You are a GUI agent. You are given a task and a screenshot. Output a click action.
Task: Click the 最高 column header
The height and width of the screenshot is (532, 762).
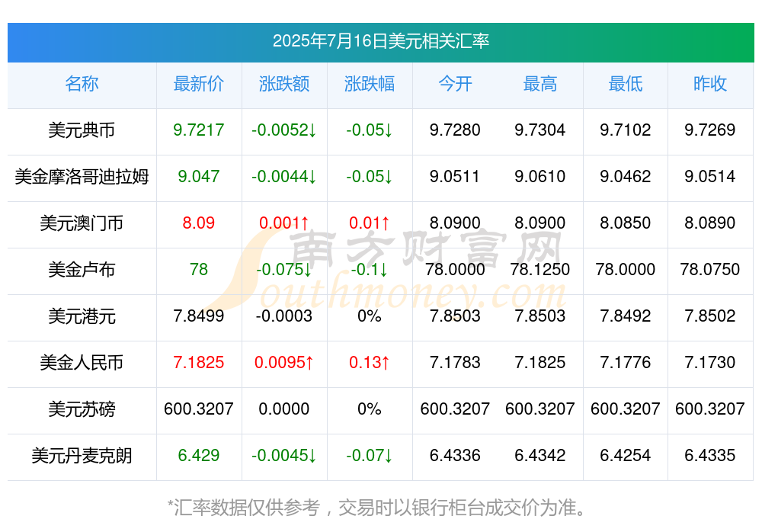click(540, 84)
